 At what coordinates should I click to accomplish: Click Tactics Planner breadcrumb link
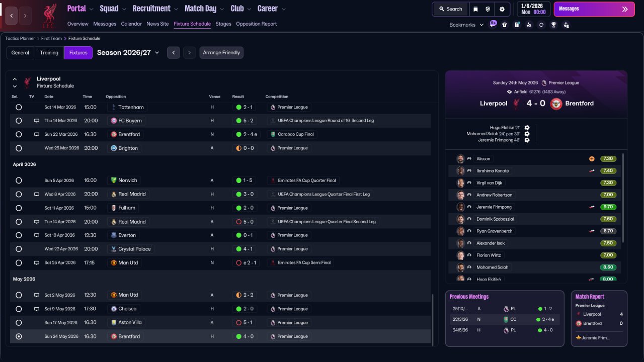pyautogui.click(x=20, y=39)
